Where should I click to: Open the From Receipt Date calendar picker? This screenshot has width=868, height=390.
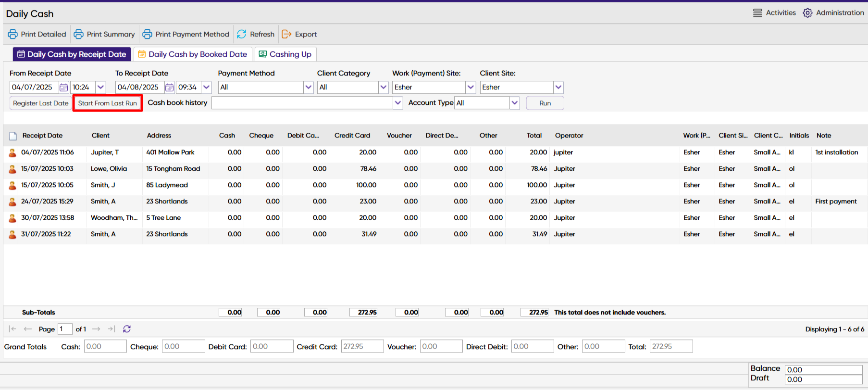click(x=63, y=88)
